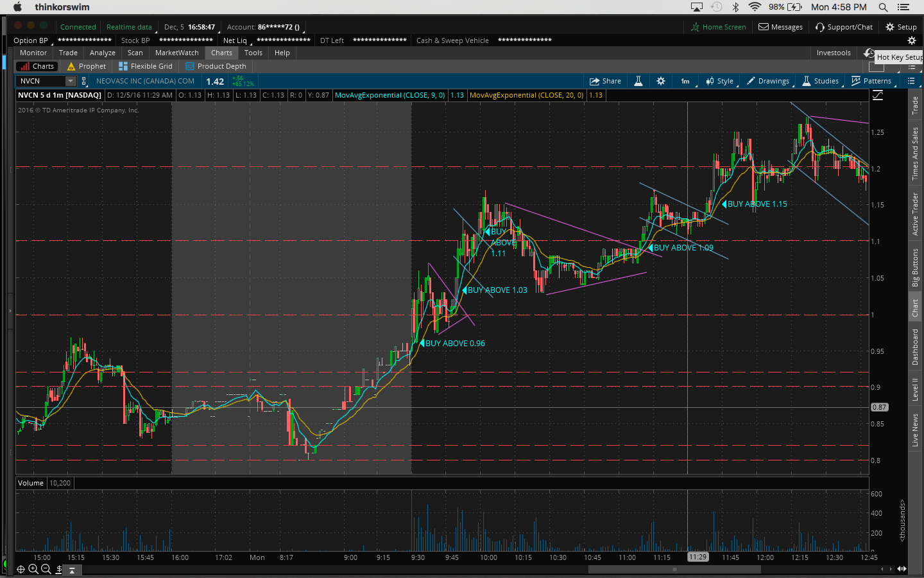Open Messages
This screenshot has height=578, width=924.
click(781, 27)
